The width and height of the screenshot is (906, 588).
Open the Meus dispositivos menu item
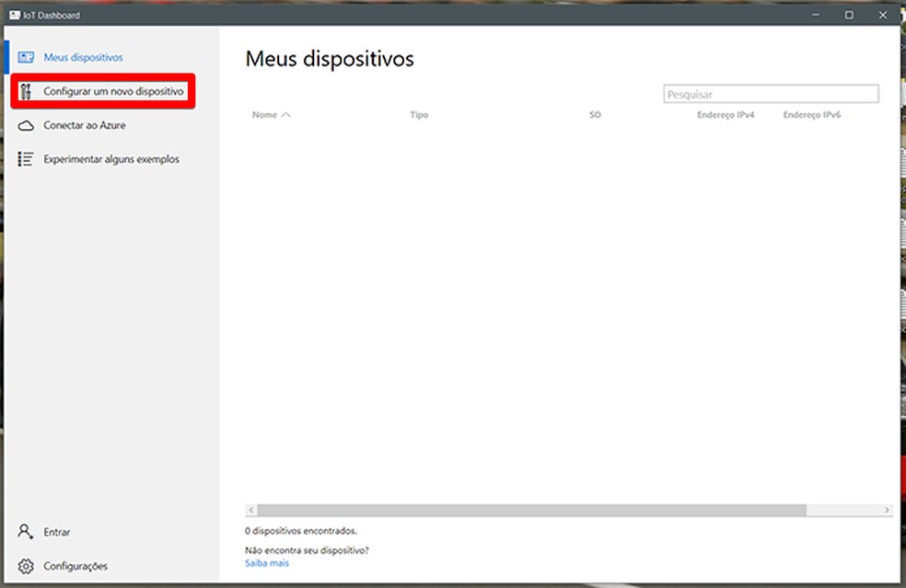[x=83, y=57]
